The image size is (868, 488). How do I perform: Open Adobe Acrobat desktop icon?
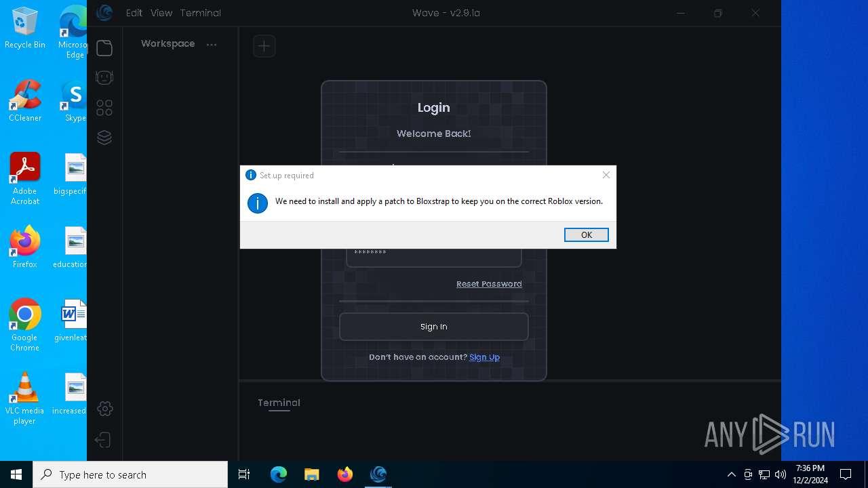click(x=25, y=179)
